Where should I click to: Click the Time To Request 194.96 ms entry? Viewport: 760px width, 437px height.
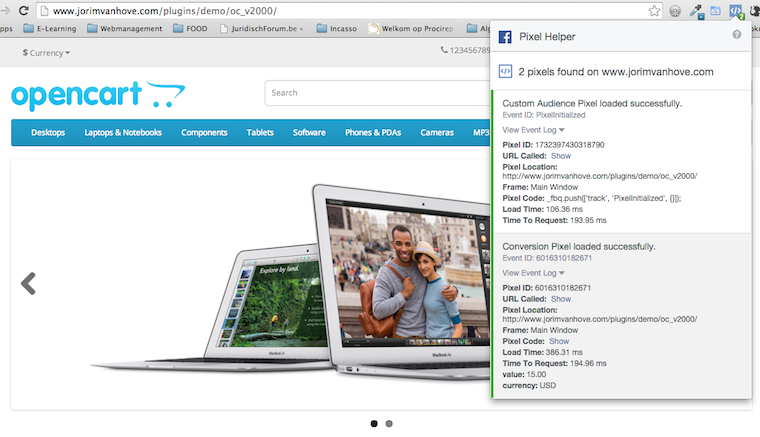click(x=554, y=363)
